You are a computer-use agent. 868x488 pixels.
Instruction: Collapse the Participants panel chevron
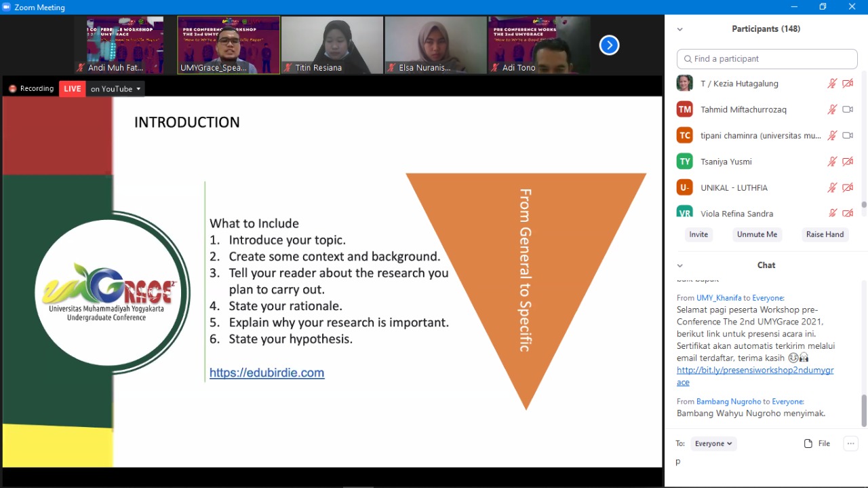pyautogui.click(x=679, y=29)
